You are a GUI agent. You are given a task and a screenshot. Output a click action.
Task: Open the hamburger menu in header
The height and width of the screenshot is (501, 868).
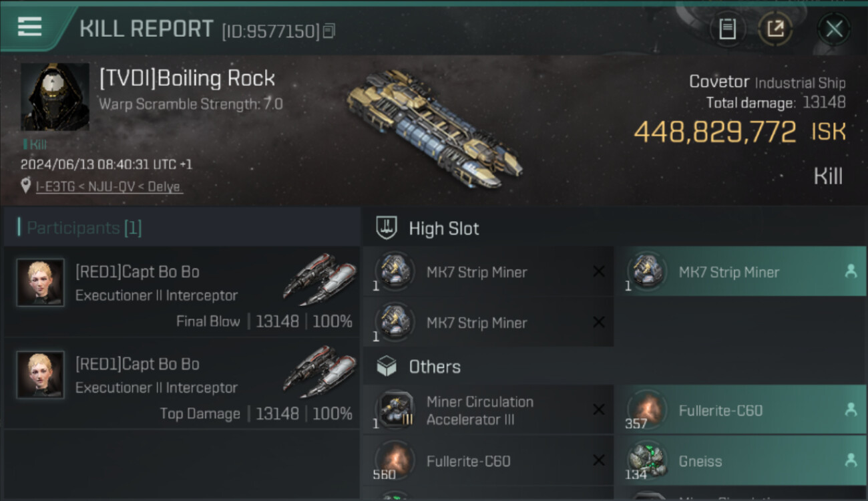point(30,27)
